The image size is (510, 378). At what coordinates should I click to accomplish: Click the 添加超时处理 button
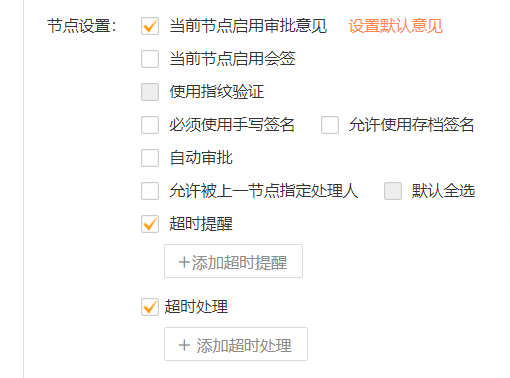pos(236,344)
